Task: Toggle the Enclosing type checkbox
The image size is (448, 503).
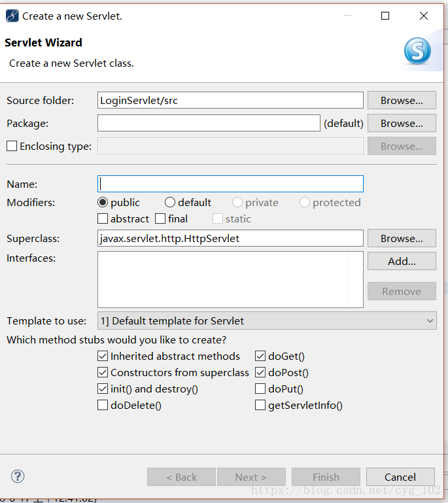Action: [x=12, y=146]
